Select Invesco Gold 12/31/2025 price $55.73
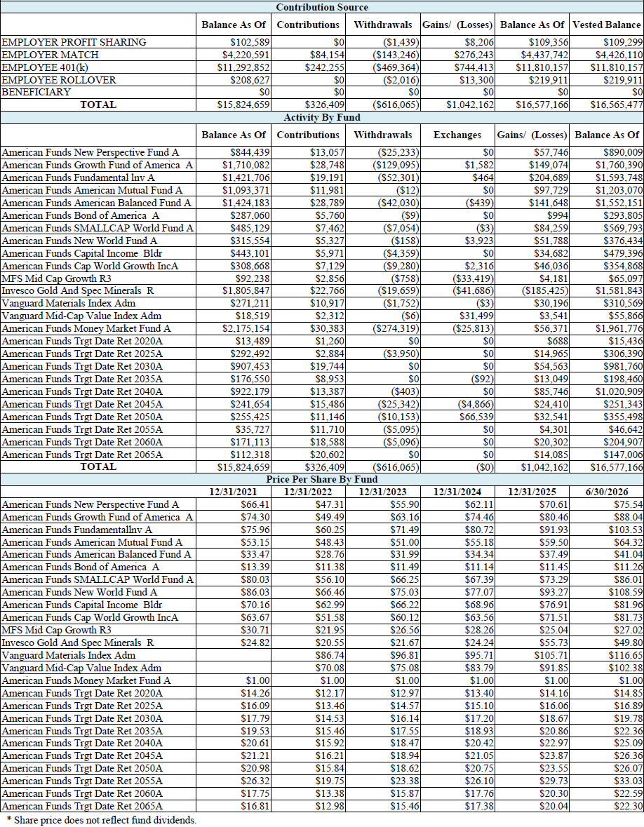Screen dimensions: 644x827 coord(554,643)
